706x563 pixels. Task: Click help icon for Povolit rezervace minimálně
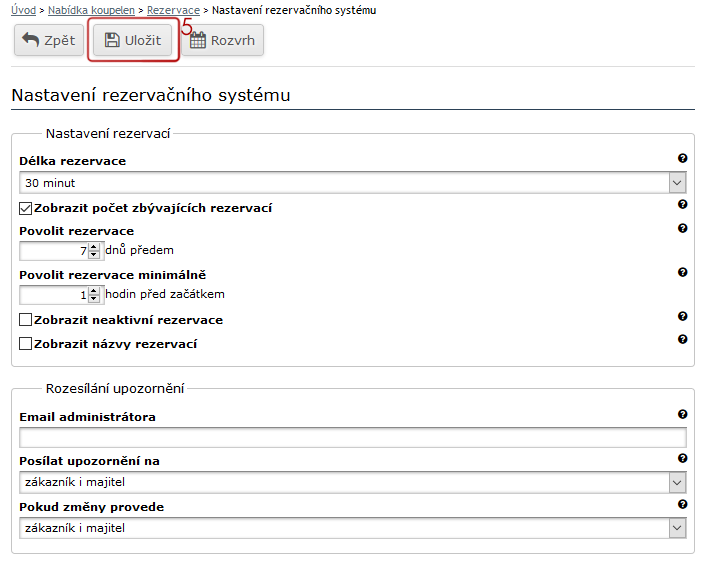coord(682,272)
